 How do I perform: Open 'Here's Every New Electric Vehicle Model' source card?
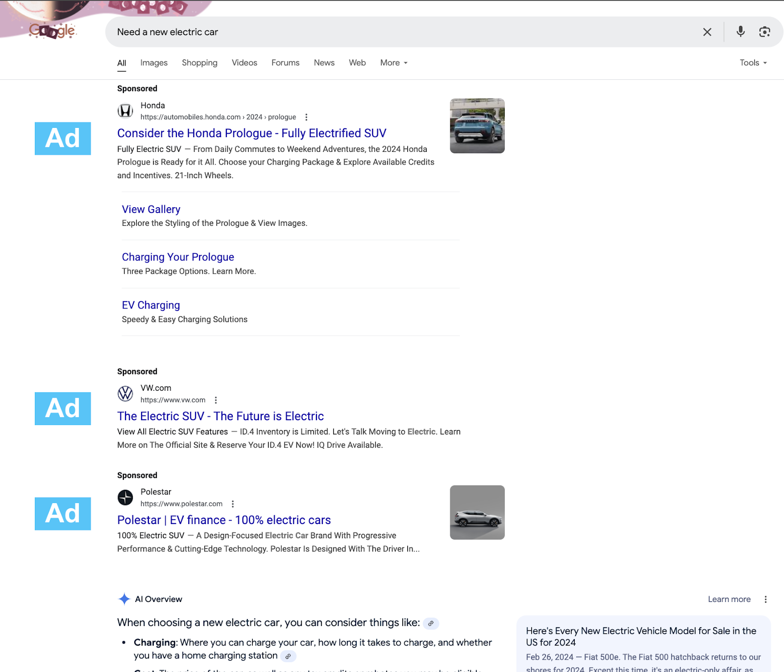pyautogui.click(x=643, y=644)
